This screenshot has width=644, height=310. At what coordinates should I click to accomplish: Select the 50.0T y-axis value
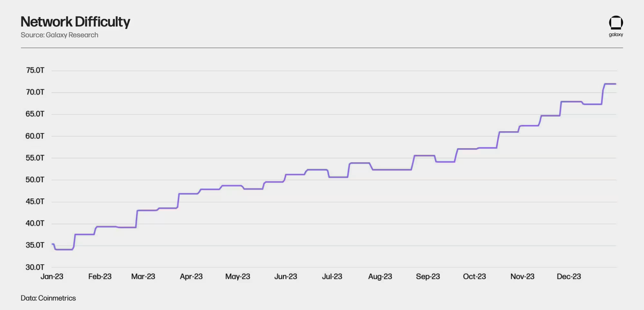pyautogui.click(x=35, y=180)
